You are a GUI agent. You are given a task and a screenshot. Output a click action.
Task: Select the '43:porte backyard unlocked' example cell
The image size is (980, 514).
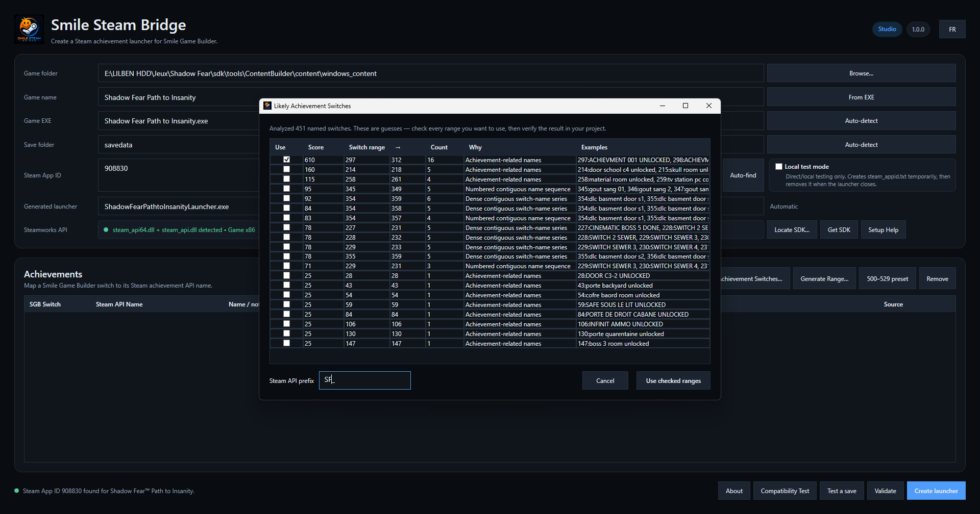(x=643, y=285)
